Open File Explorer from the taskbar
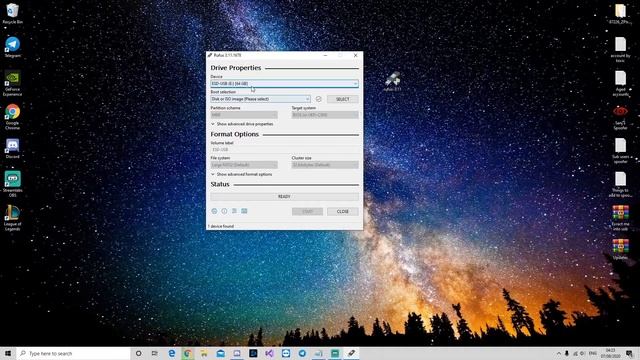640x360 pixels. click(204, 353)
